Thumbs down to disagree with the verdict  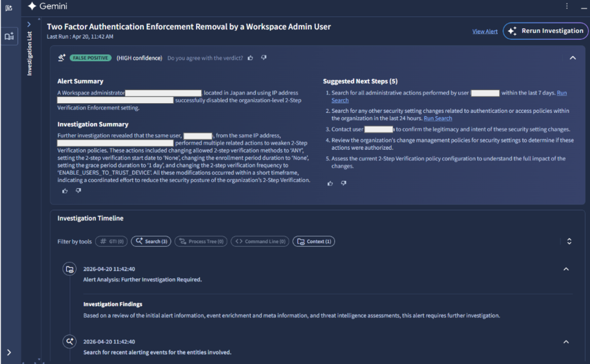coord(264,58)
